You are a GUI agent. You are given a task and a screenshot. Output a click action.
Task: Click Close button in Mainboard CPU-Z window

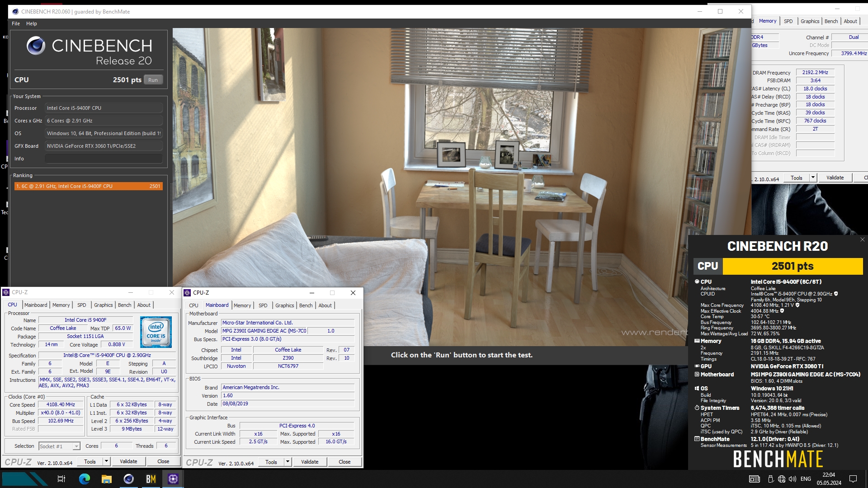point(344,462)
